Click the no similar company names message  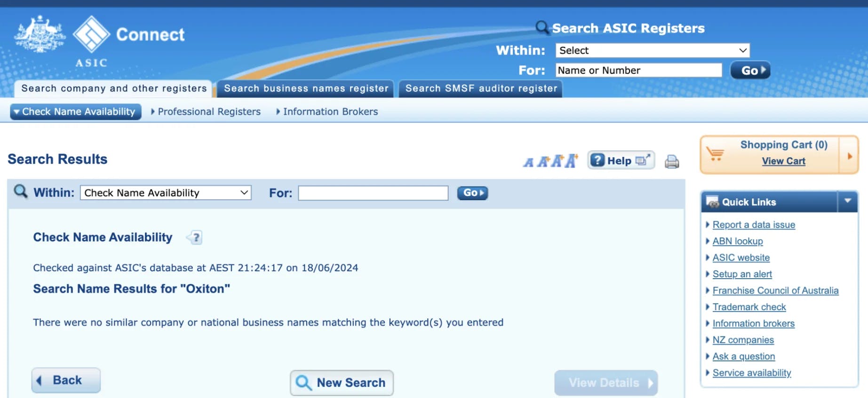pyautogui.click(x=268, y=322)
